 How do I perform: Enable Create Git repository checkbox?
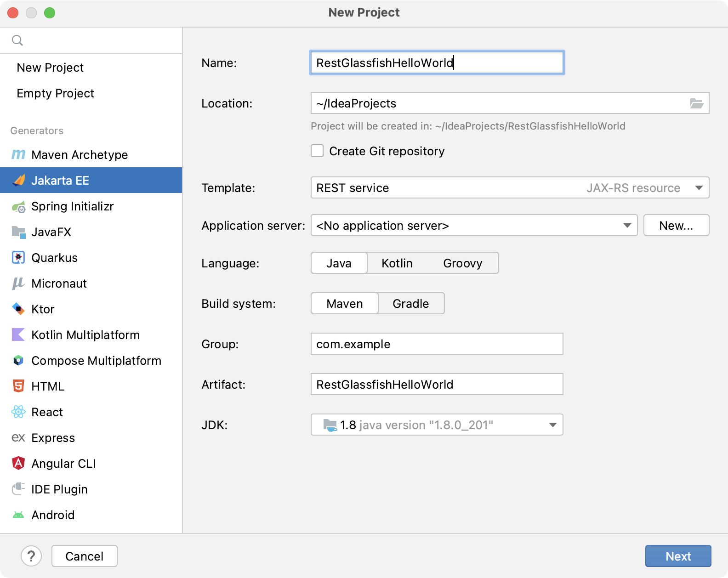(317, 151)
